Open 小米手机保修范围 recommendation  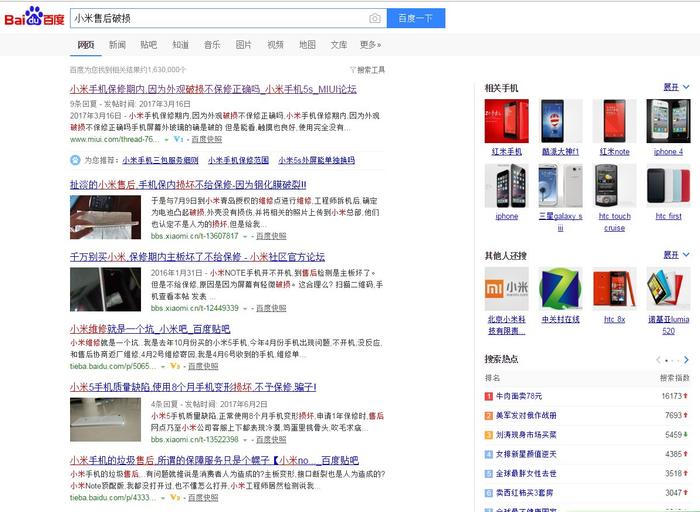click(238, 160)
